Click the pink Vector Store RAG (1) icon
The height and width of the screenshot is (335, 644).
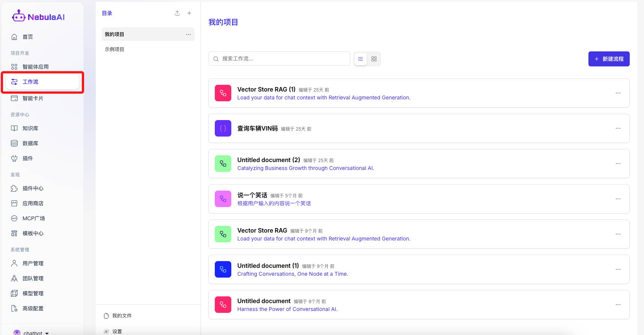coord(223,93)
